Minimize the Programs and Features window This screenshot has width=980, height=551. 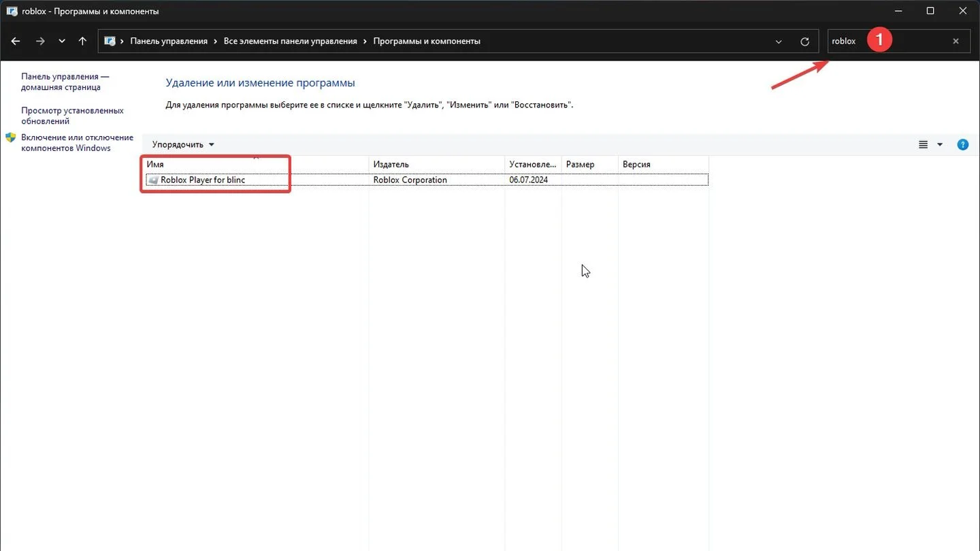coord(898,11)
